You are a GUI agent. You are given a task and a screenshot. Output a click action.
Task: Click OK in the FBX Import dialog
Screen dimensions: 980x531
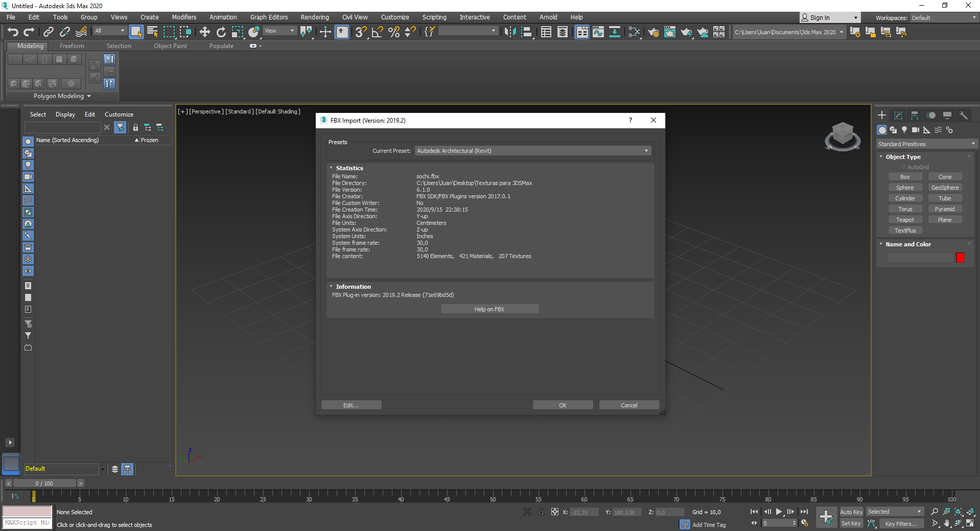point(563,405)
